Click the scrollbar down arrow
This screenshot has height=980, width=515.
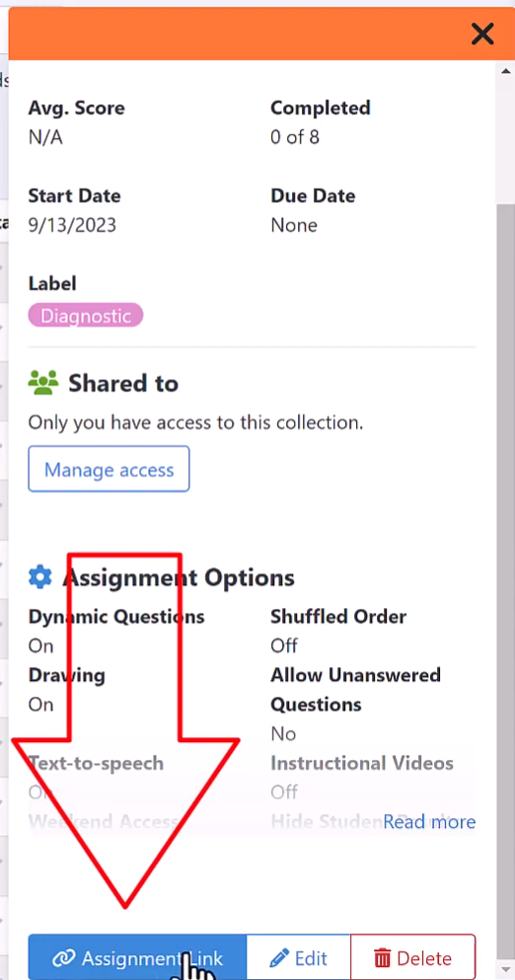(505, 969)
